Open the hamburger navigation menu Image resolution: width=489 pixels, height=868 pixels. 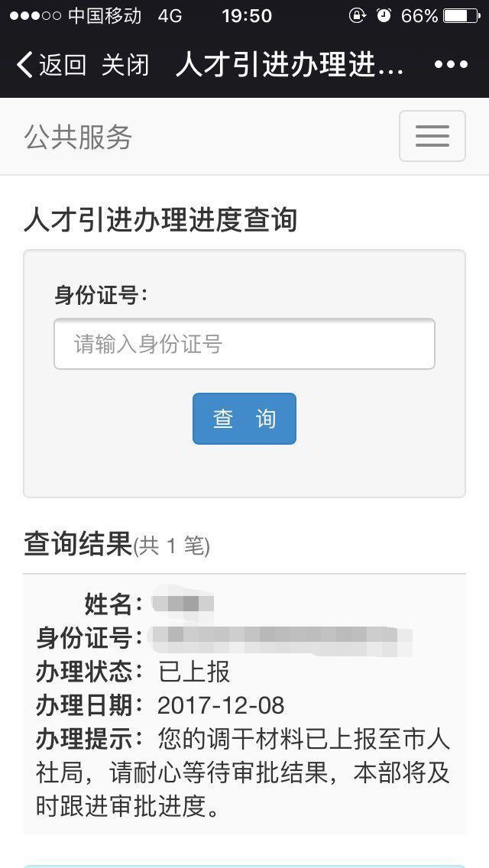432,136
